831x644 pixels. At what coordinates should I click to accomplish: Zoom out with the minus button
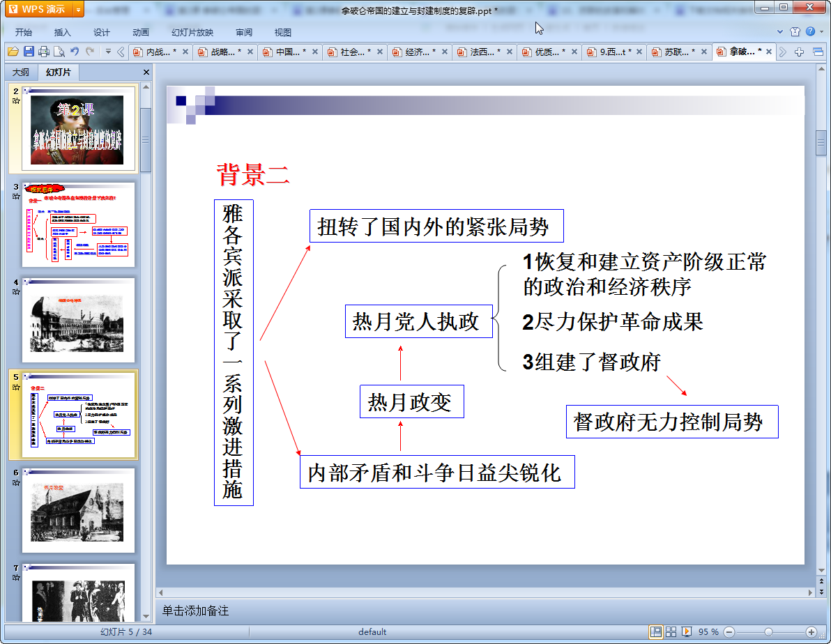[729, 632]
